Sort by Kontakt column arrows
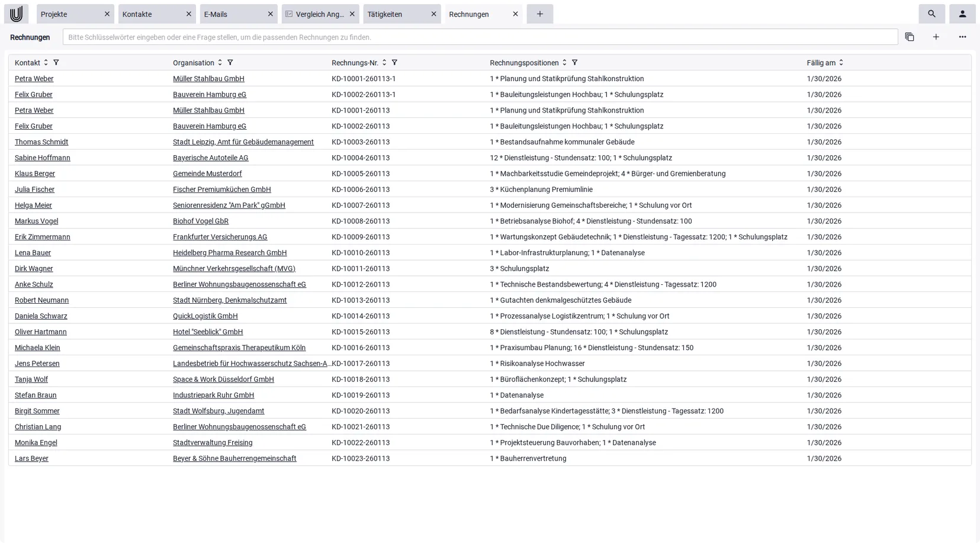This screenshot has width=980, height=543. pos(46,62)
